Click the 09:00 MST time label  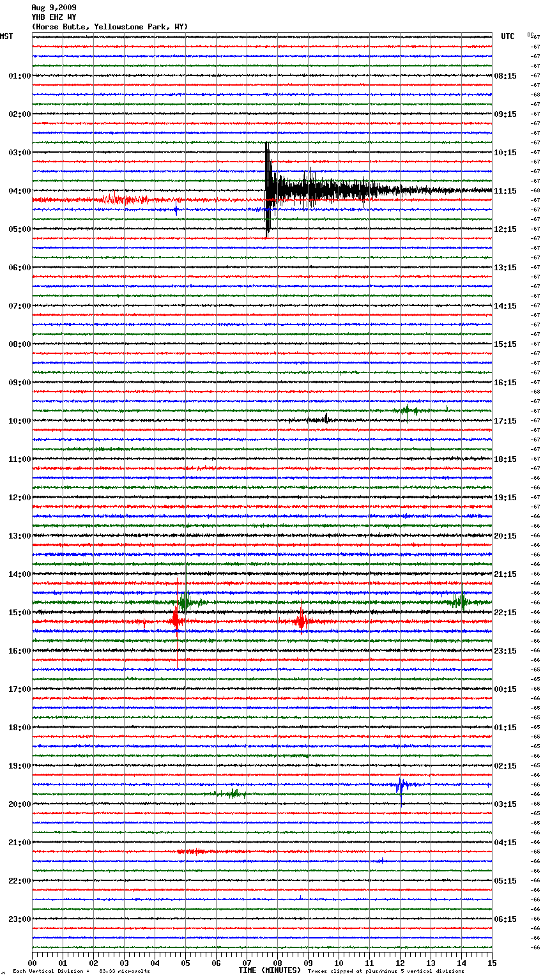20,383
